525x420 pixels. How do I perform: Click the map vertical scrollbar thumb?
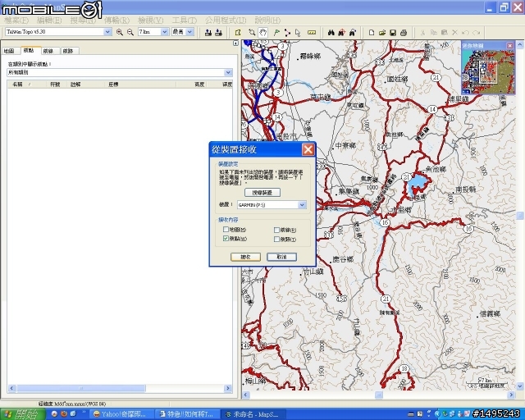pos(520,216)
